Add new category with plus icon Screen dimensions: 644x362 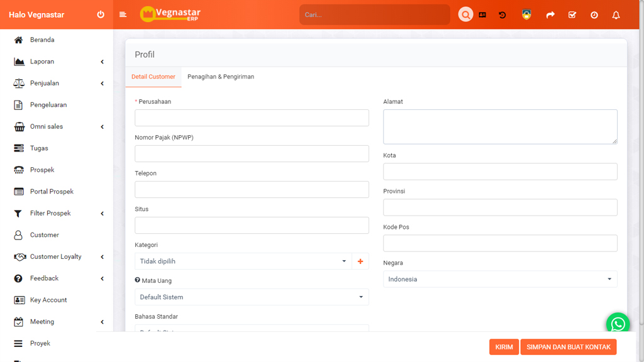[x=360, y=261]
